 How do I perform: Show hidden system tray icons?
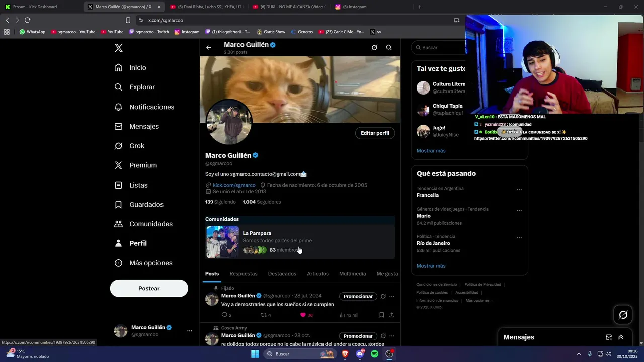(x=579, y=354)
